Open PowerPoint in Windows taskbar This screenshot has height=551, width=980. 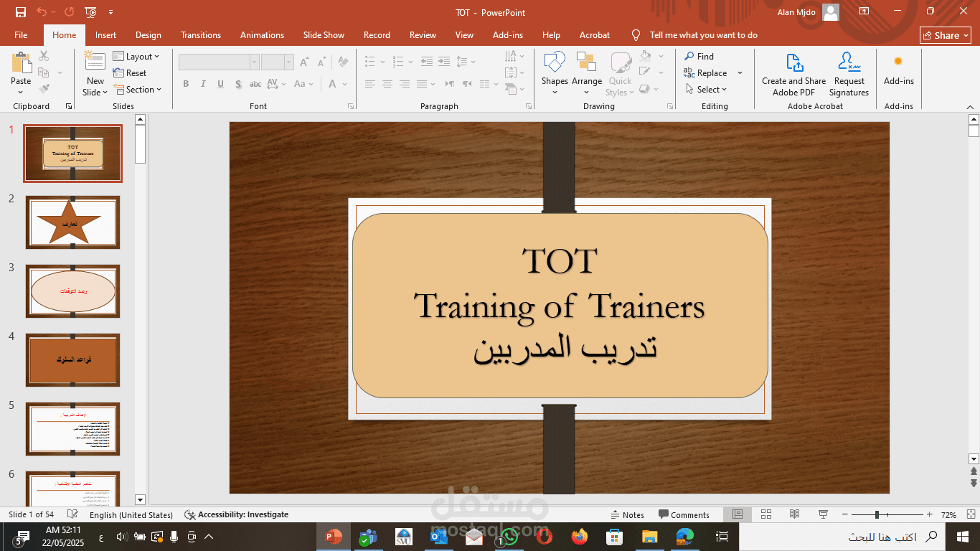[334, 537]
